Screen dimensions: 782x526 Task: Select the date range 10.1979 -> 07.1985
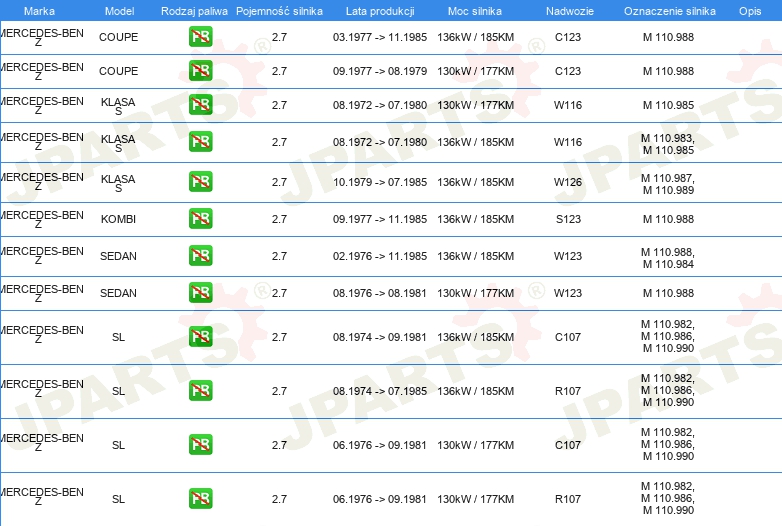(x=380, y=182)
